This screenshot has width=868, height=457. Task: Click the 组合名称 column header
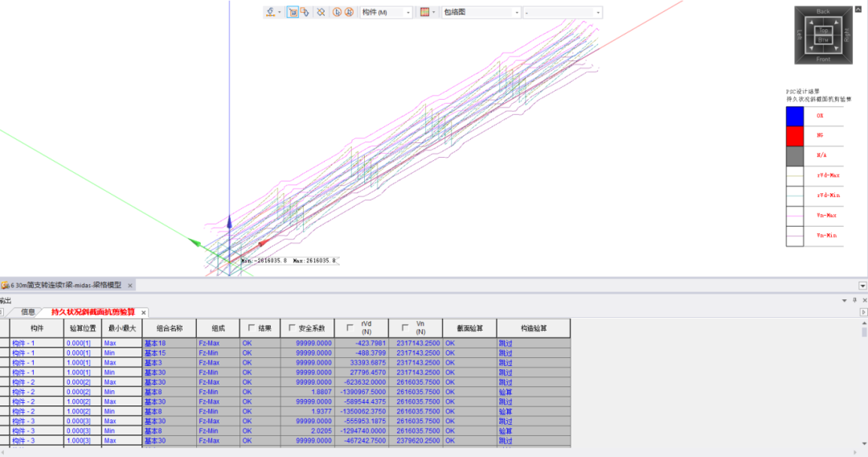(169, 328)
